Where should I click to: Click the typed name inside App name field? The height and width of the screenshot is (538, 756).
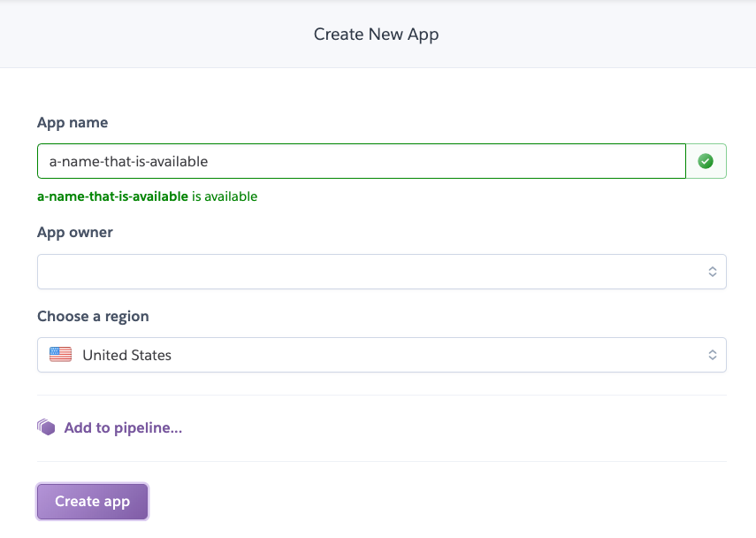(x=128, y=161)
